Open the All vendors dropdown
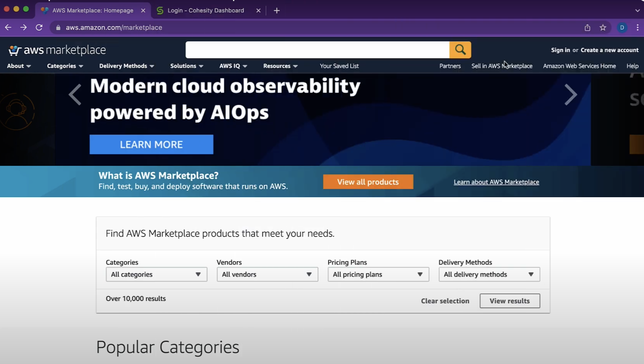Viewport: 644px width, 364px height. [x=267, y=274]
